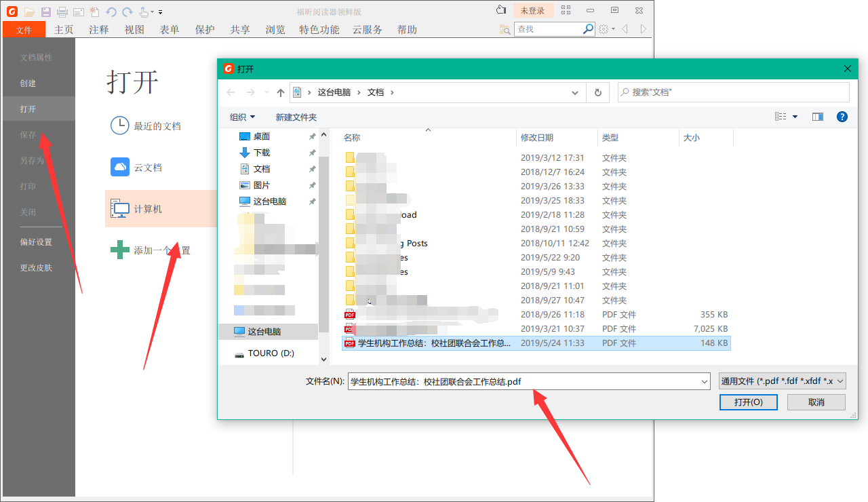
Task: Click the magnifier icon in 查找 box
Action: click(x=588, y=29)
